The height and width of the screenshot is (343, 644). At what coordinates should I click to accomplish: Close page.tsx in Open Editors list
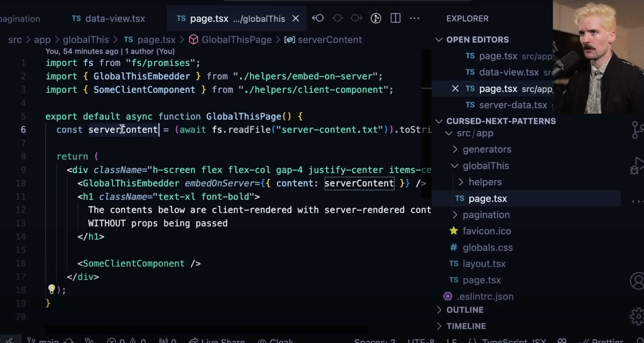pyautogui.click(x=455, y=89)
